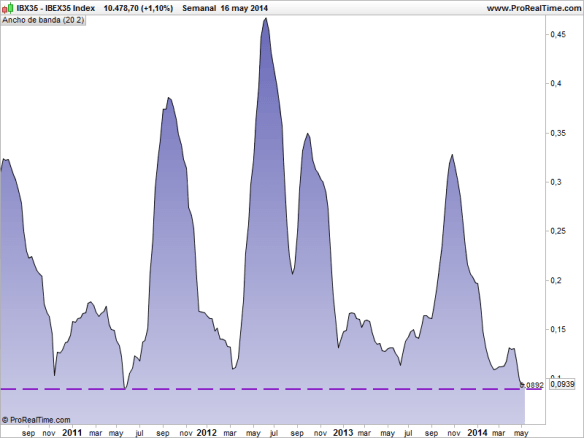584x438 pixels.
Task: Click the 0,2 axis value
Action: tap(556, 280)
